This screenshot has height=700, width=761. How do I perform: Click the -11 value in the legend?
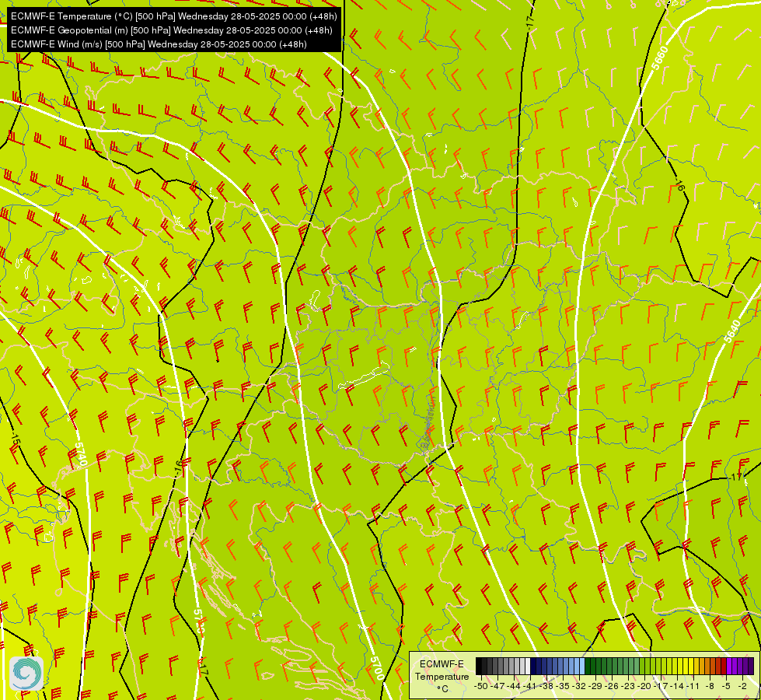[x=693, y=686]
